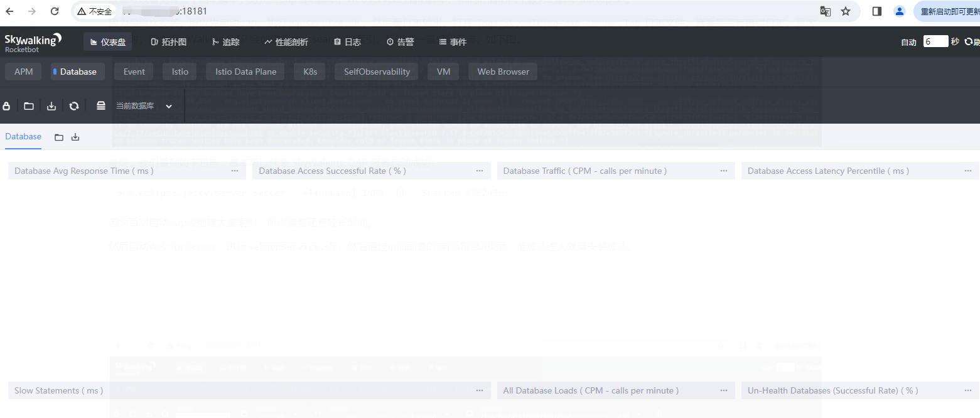The height and width of the screenshot is (418, 980).
Task: Switch to the 拓扑图 topology menu
Action: 169,42
